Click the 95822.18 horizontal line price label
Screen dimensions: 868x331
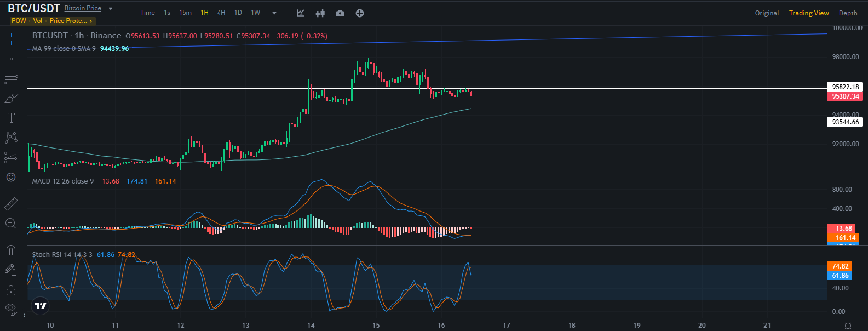pos(846,87)
